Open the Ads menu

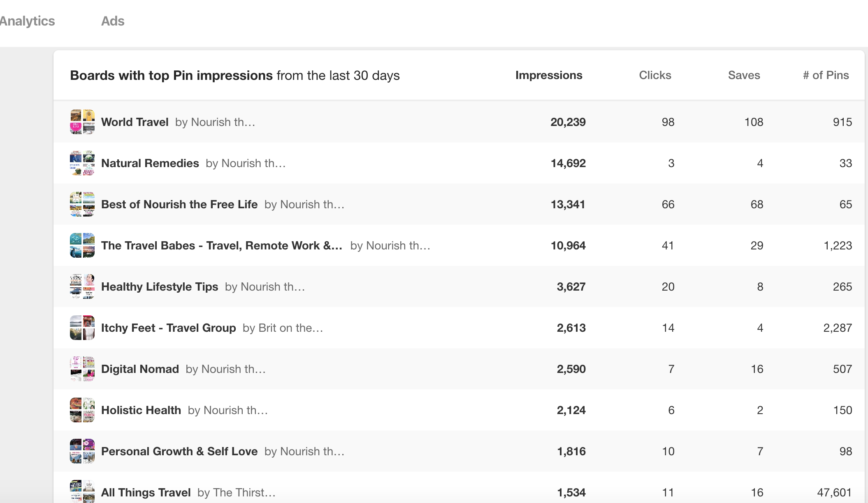pyautogui.click(x=113, y=21)
